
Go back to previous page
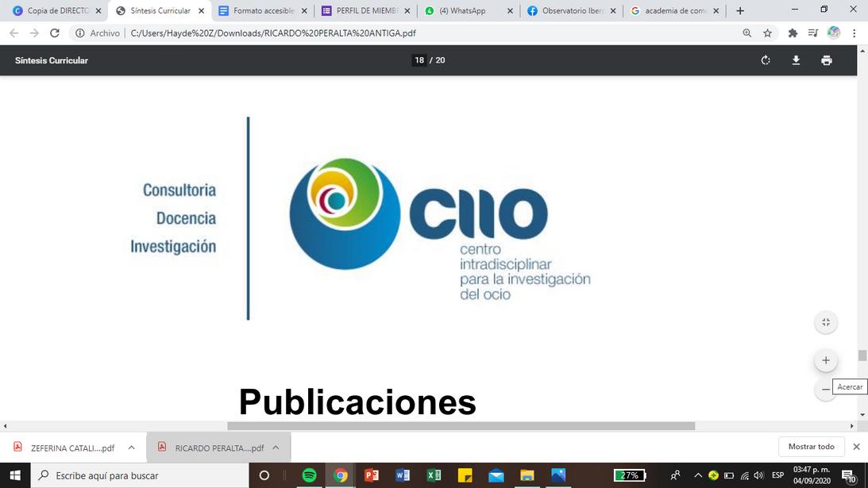pyautogui.click(x=14, y=33)
